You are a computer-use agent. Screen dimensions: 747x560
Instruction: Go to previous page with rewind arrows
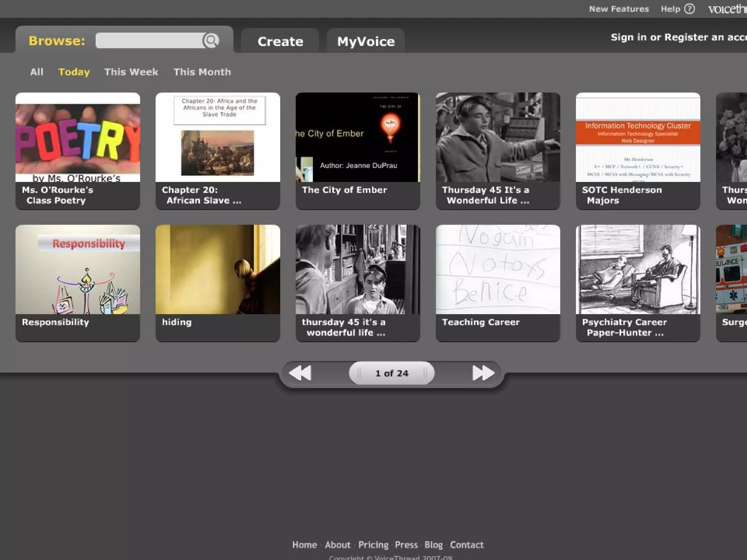(300, 373)
